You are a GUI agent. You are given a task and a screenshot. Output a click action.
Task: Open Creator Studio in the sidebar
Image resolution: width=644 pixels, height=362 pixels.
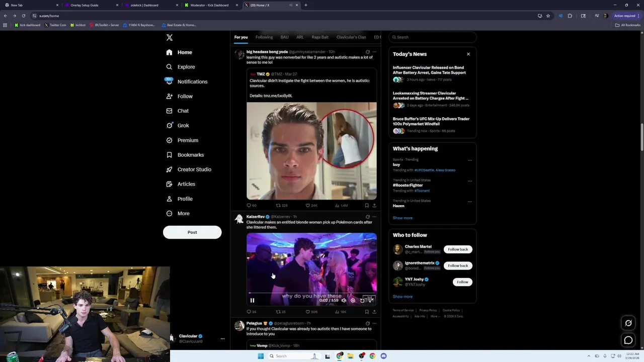click(188, 169)
